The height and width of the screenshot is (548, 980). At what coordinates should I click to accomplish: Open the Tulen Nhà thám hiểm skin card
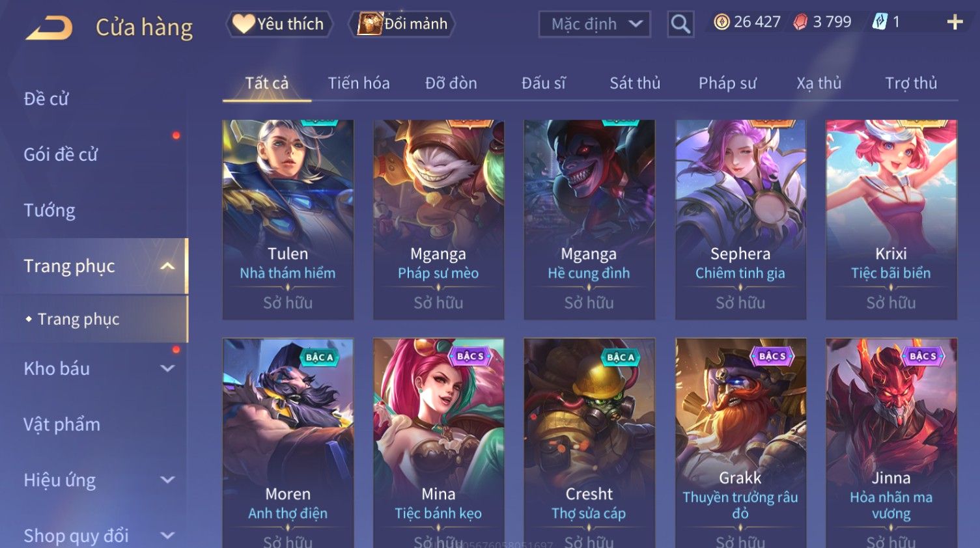(288, 219)
